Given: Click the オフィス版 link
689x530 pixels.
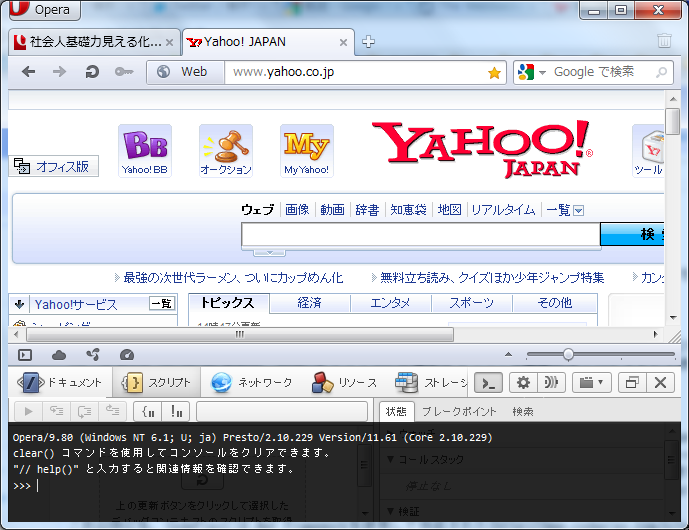Looking at the screenshot, I should coord(54,167).
